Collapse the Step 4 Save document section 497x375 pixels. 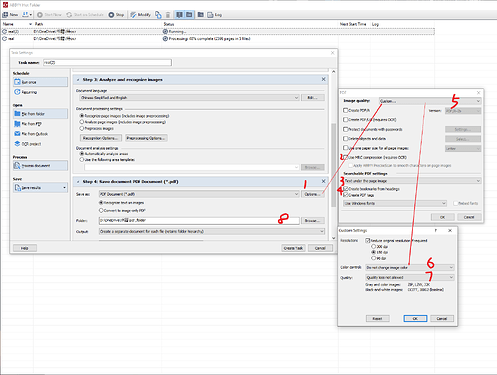(78, 182)
